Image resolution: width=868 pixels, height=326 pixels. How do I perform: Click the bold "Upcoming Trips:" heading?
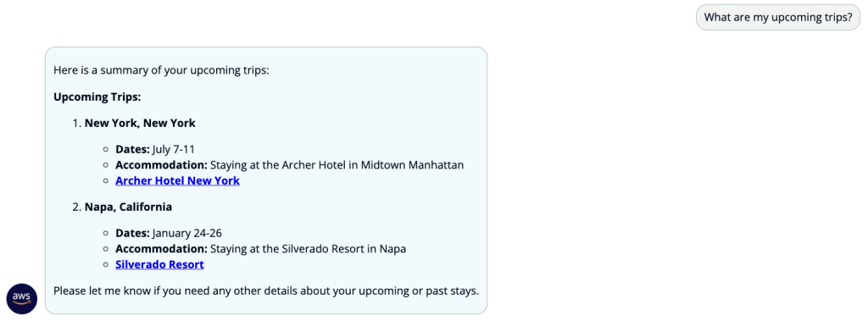tap(97, 97)
